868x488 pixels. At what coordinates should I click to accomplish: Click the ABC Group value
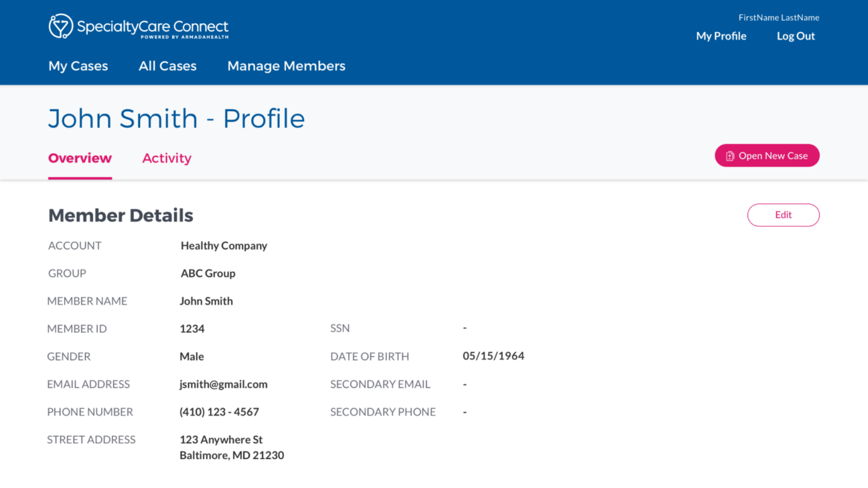(208, 273)
